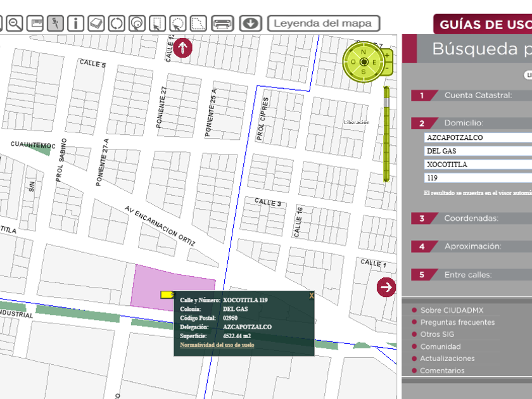Pan map north with red arrow

(183, 47)
